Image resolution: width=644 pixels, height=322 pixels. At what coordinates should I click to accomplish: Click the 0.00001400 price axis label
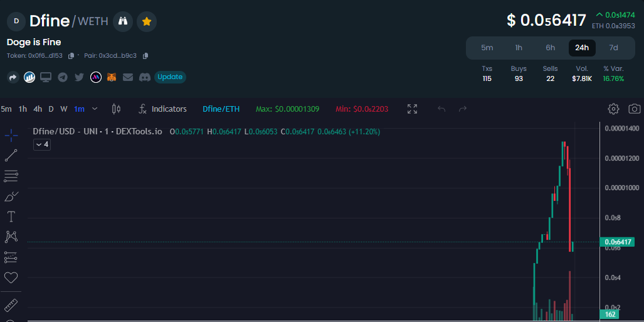pyautogui.click(x=622, y=128)
